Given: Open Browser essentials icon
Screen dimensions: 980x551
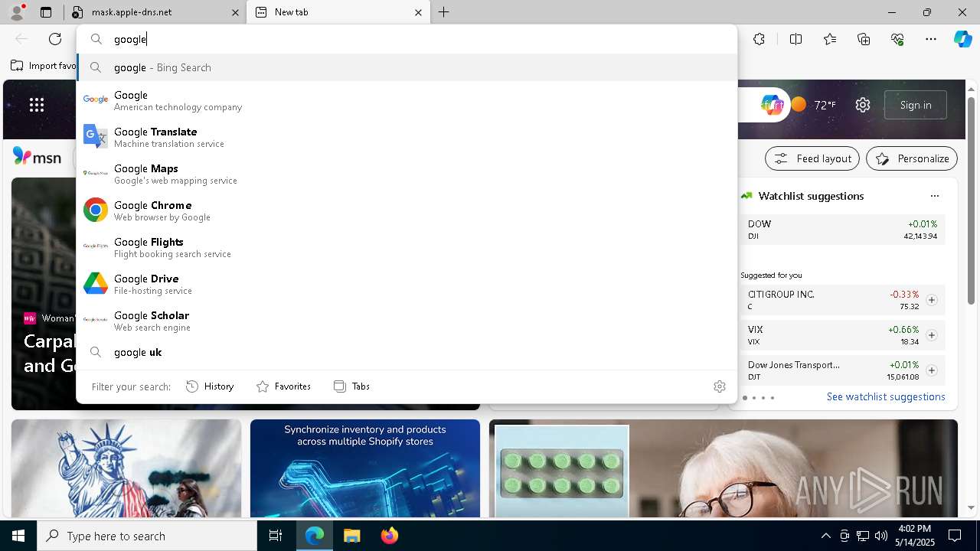Looking at the screenshot, I should coord(898,39).
